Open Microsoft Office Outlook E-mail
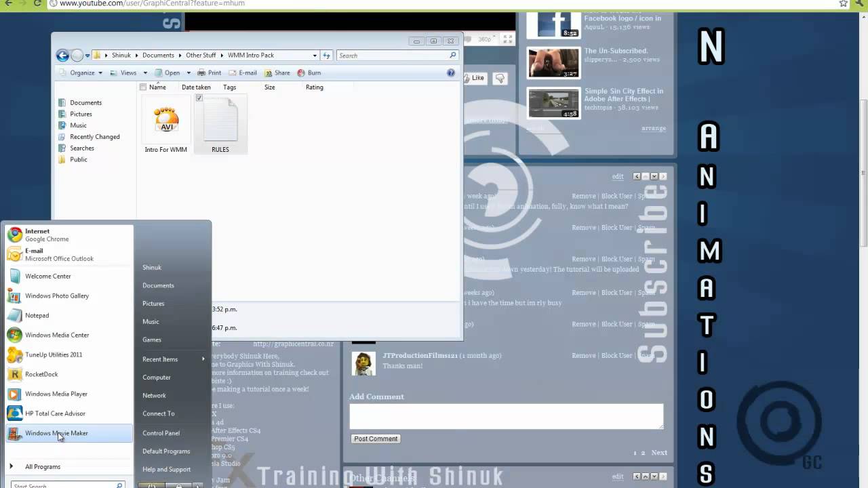The image size is (868, 488). point(68,255)
